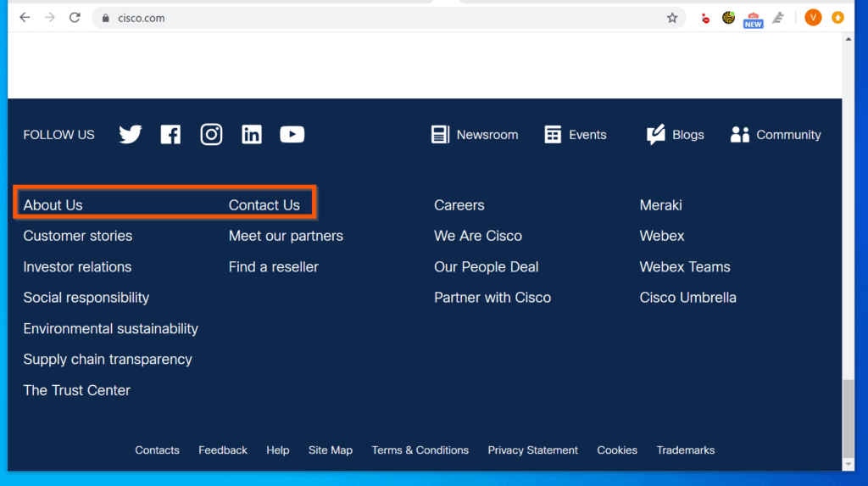Open Cisco's YouTube channel icon

[292, 134]
